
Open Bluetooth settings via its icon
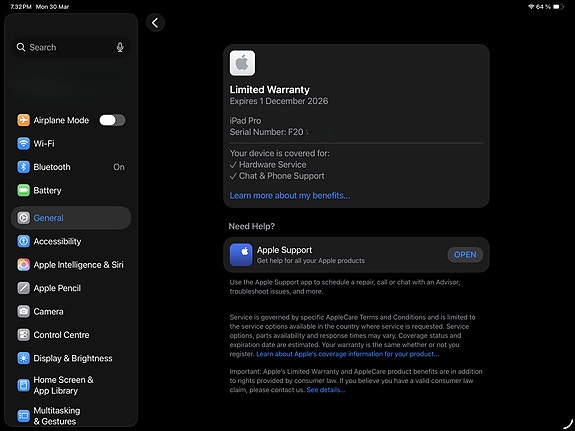[x=23, y=167]
